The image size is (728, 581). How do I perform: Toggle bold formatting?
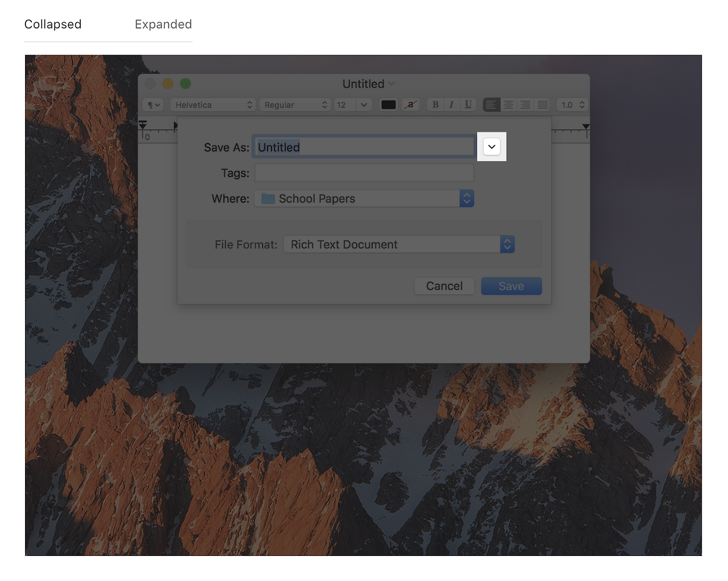click(x=436, y=105)
